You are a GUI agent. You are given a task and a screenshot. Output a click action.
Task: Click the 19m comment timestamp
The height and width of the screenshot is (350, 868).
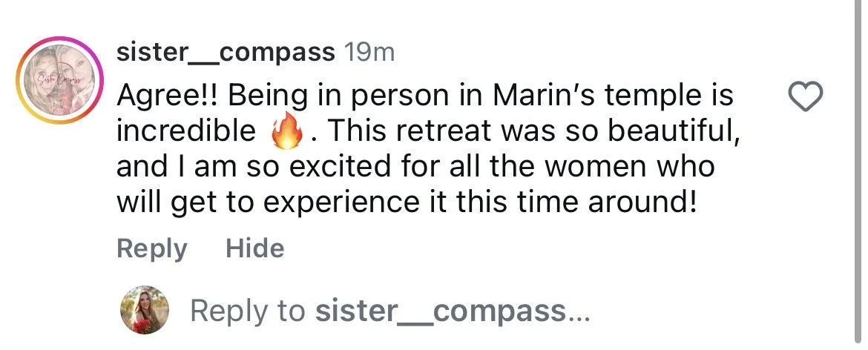(369, 53)
